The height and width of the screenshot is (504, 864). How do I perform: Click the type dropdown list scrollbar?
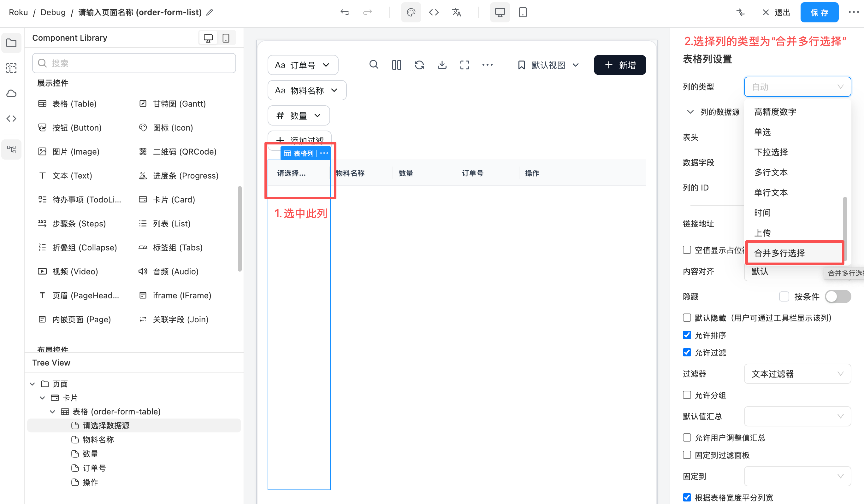(845, 229)
